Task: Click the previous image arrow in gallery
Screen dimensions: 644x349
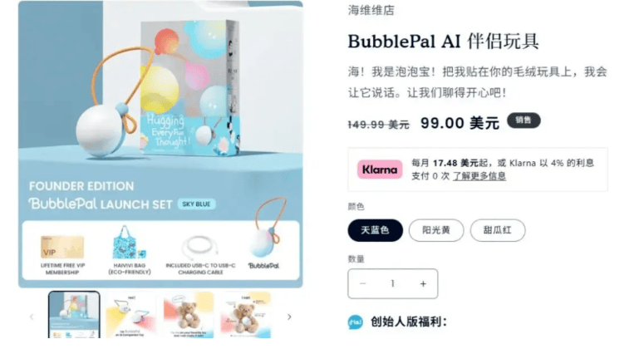Action: [32, 317]
